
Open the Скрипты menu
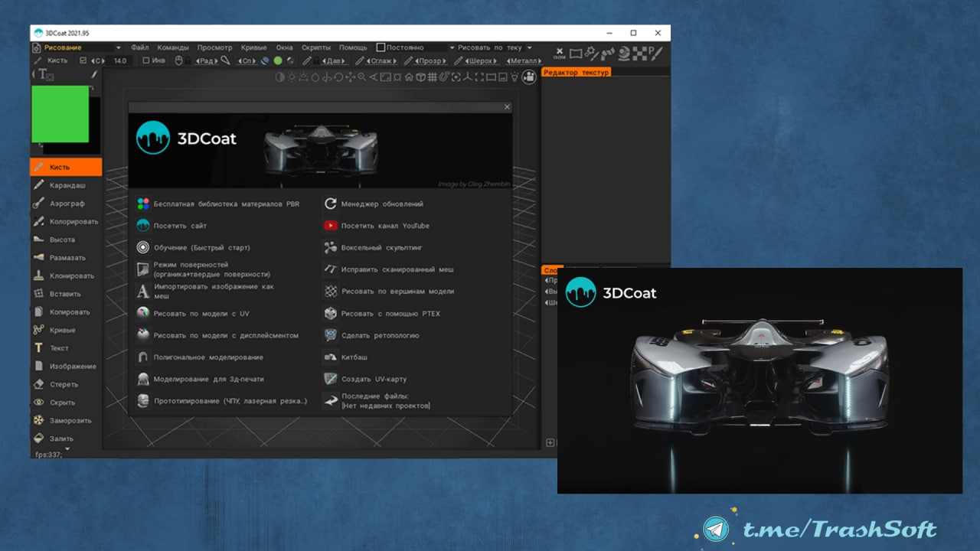pyautogui.click(x=316, y=47)
